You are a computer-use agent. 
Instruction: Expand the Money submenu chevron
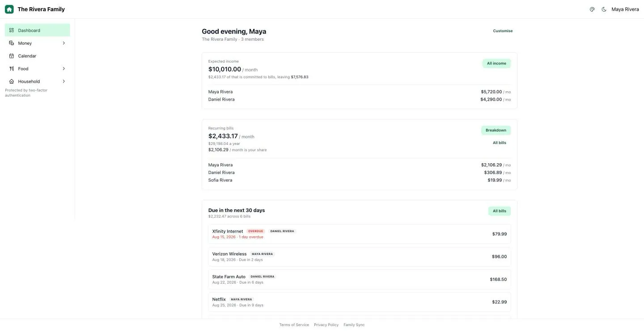(x=64, y=43)
